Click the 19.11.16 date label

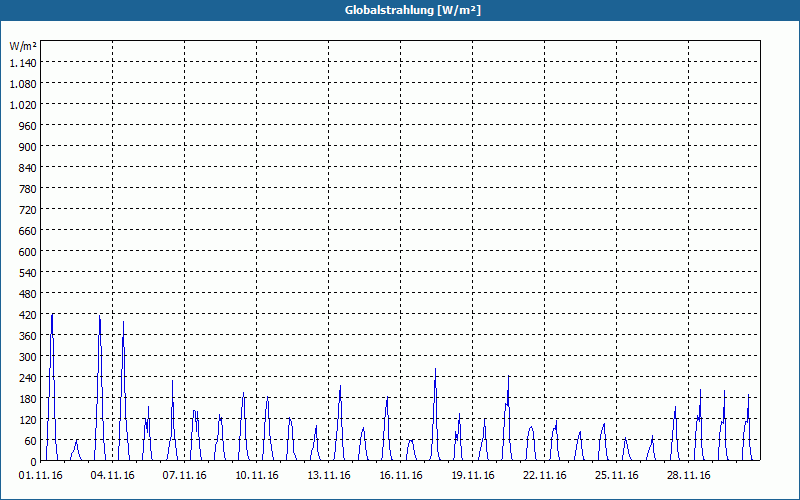[x=472, y=476]
